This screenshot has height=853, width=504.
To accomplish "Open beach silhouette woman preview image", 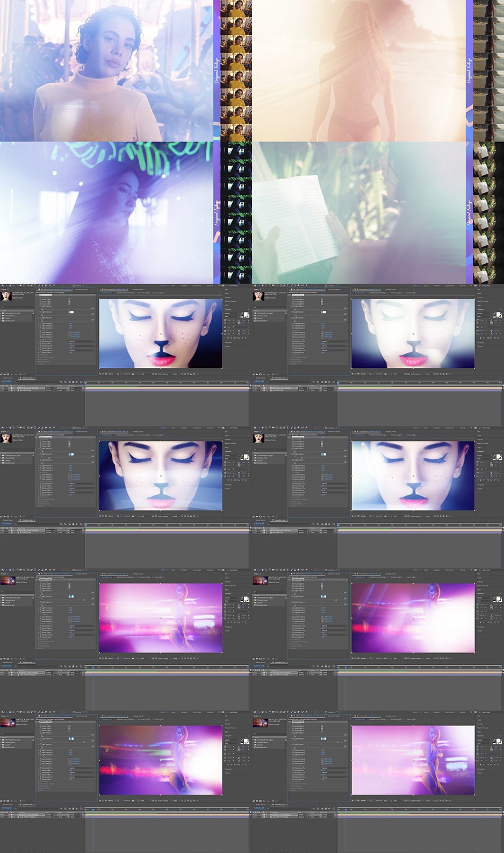I will [x=358, y=70].
